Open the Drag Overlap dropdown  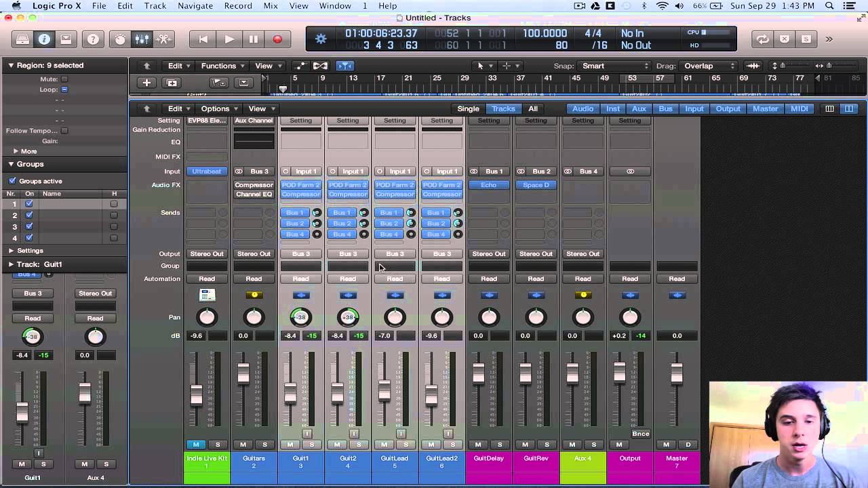707,66
